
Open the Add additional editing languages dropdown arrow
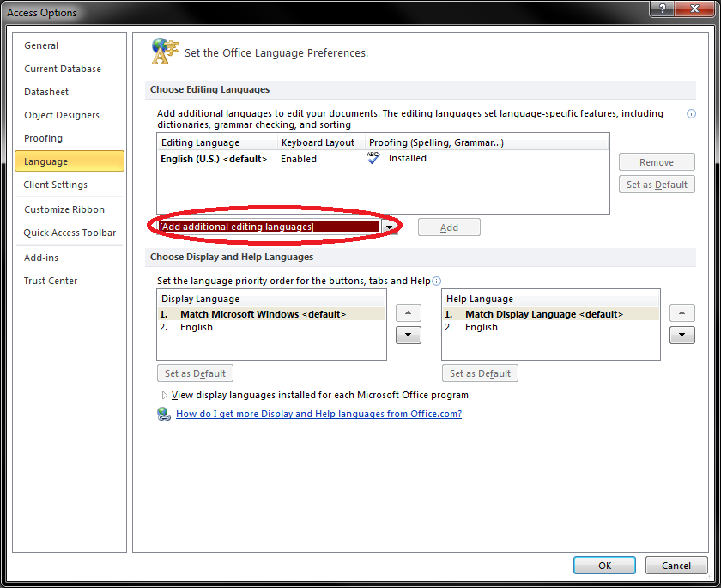pyautogui.click(x=390, y=227)
